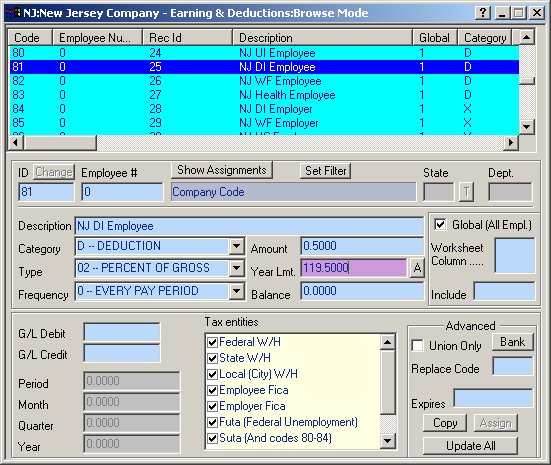Toggle Employer Fica checkbox
The width and height of the screenshot is (551, 465).
[212, 406]
